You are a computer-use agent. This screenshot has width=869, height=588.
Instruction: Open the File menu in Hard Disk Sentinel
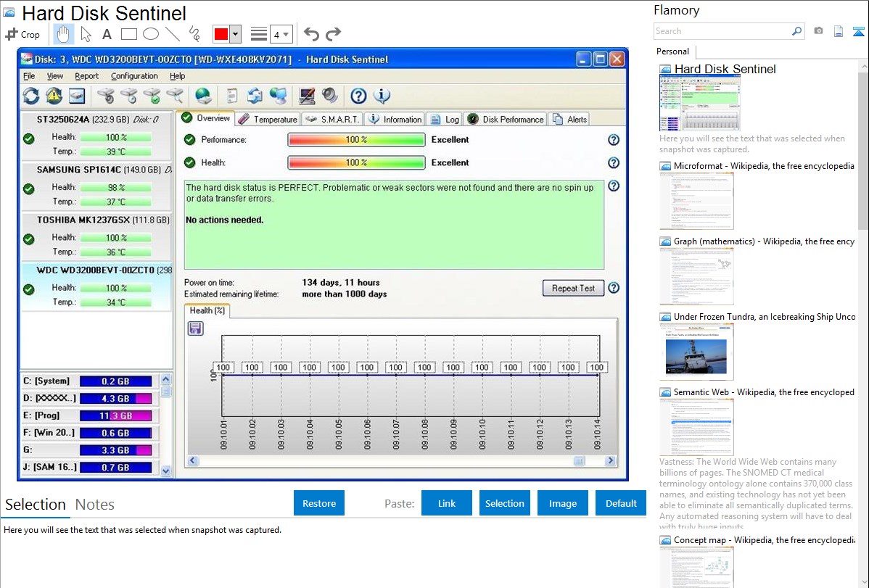(x=29, y=76)
